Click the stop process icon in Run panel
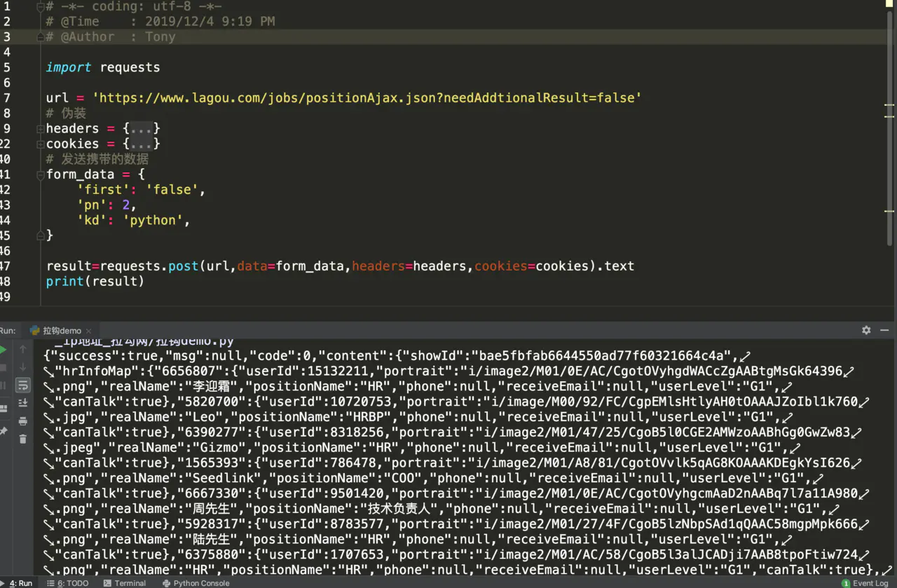The width and height of the screenshot is (897, 588). click(3, 367)
